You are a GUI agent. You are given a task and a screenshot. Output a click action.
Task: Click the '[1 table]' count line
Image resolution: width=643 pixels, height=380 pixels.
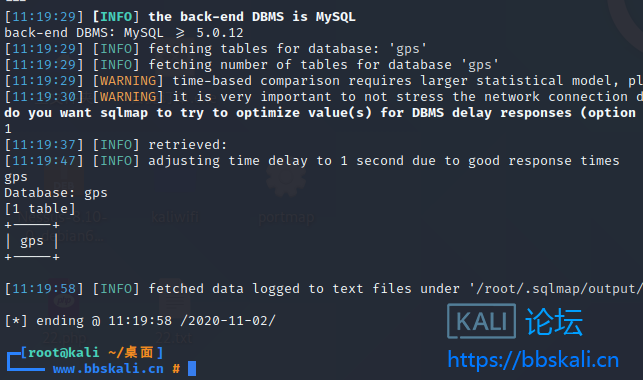click(x=40, y=209)
